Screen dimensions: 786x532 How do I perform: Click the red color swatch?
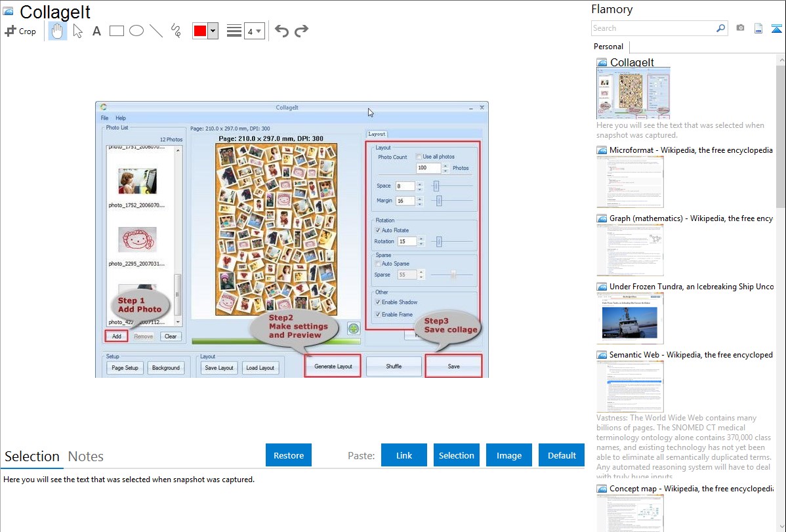(x=199, y=31)
